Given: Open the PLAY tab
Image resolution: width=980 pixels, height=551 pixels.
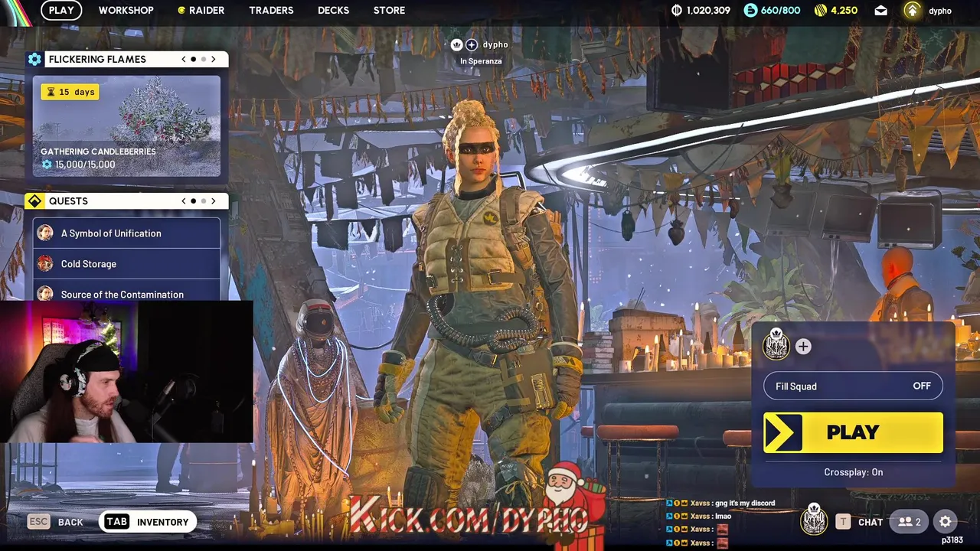Looking at the screenshot, I should click(x=61, y=10).
